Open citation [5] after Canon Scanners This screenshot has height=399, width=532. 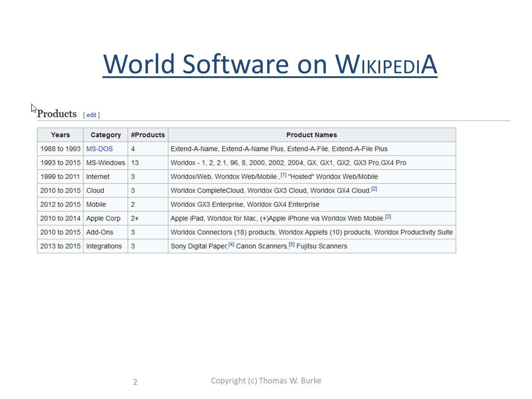(292, 244)
